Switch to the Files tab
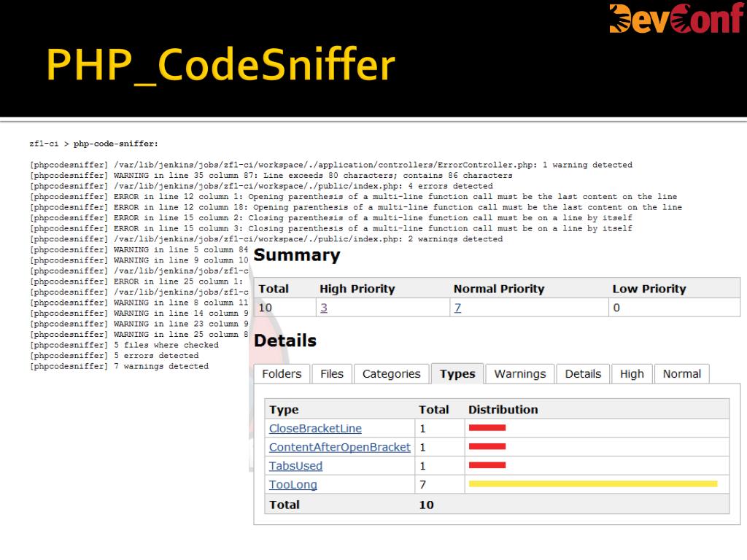Image resolution: width=747 pixels, height=560 pixels. (x=332, y=374)
